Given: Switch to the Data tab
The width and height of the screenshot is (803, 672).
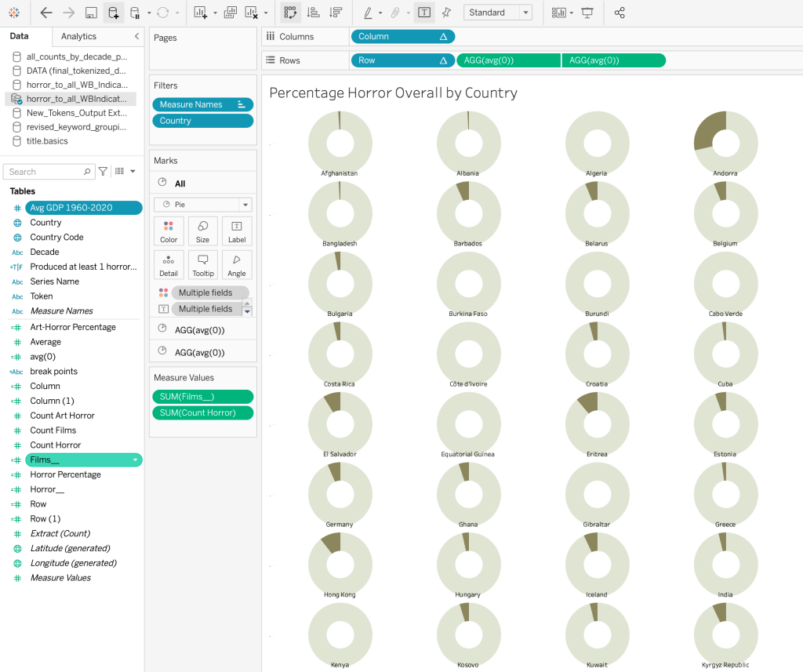Looking at the screenshot, I should coord(20,37).
